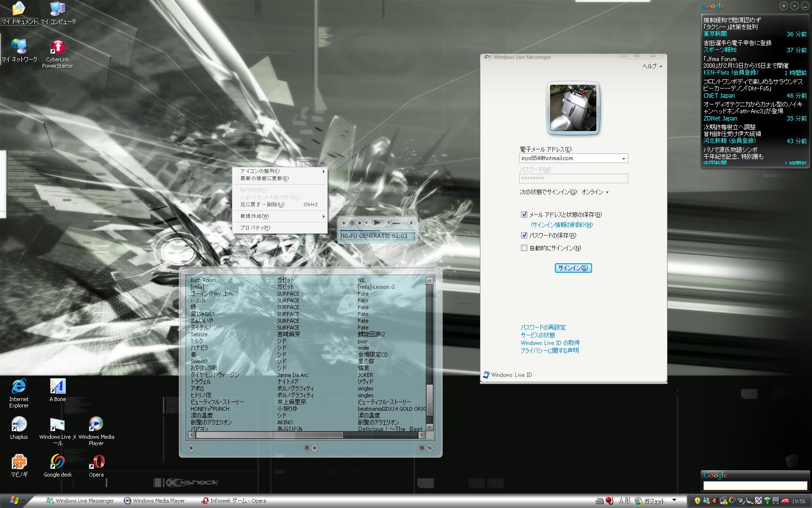Open the マイ ドキュメント desktop folder icon
This screenshot has height=508, width=812.
click(x=19, y=13)
